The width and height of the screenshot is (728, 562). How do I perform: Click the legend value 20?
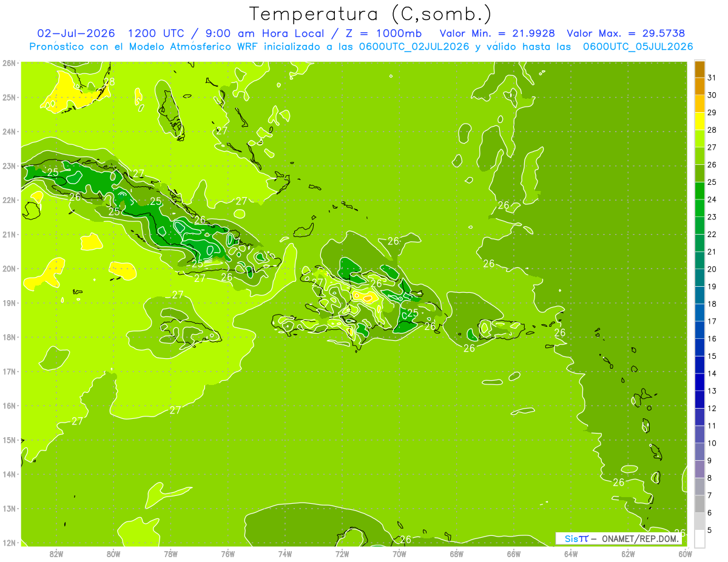[712, 269]
